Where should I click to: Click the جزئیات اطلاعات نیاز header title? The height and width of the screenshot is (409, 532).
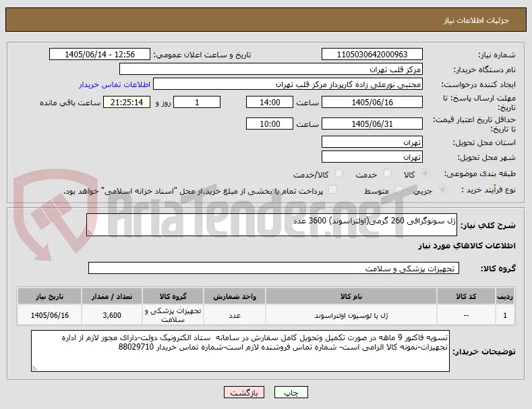point(476,20)
